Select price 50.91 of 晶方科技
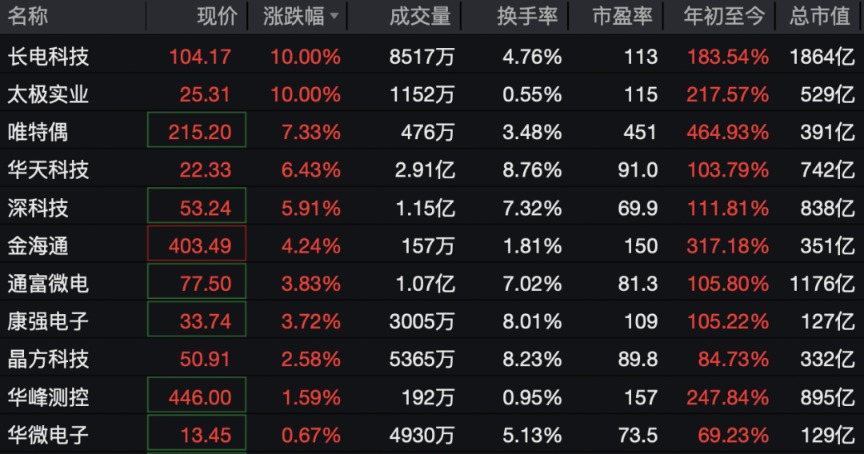Viewport: 864px width, 454px height. pyautogui.click(x=205, y=360)
